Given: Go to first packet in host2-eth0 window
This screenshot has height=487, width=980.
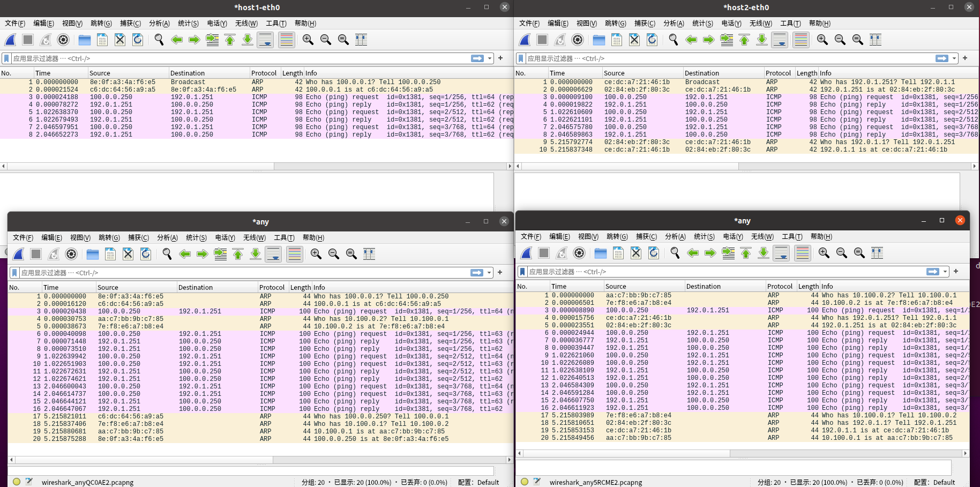Looking at the screenshot, I should [x=744, y=40].
